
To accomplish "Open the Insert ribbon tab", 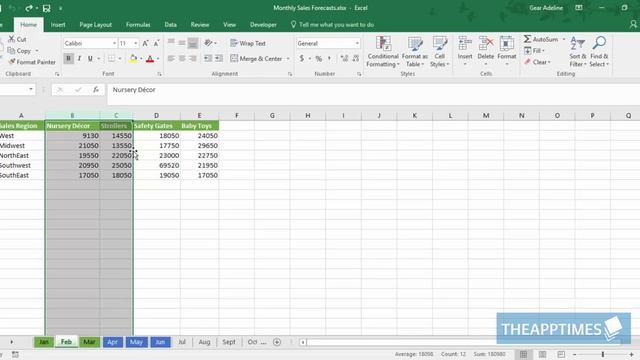I will coord(58,25).
